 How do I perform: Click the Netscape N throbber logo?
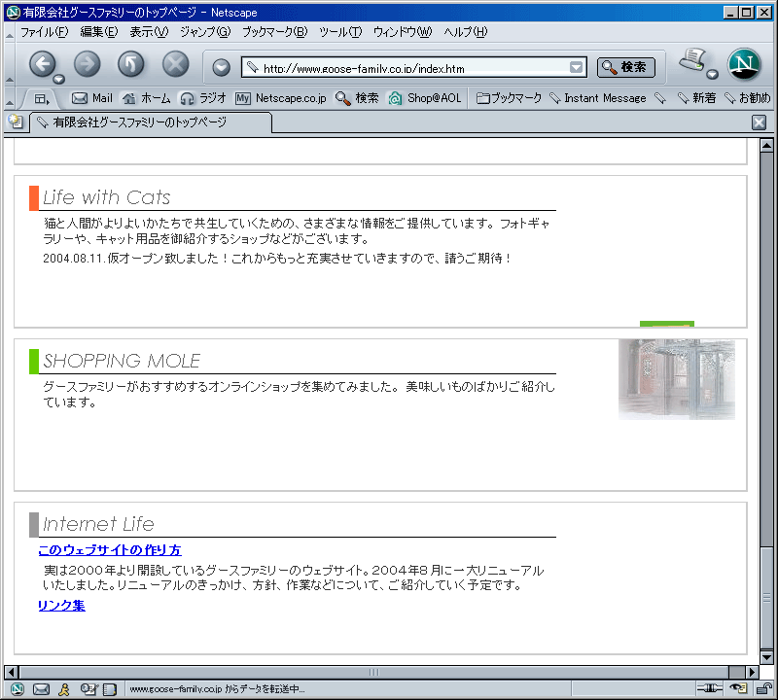[x=744, y=64]
